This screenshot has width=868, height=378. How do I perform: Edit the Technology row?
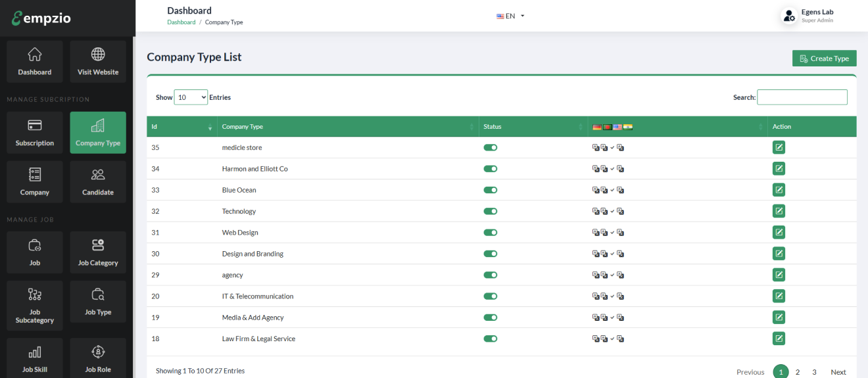(779, 211)
